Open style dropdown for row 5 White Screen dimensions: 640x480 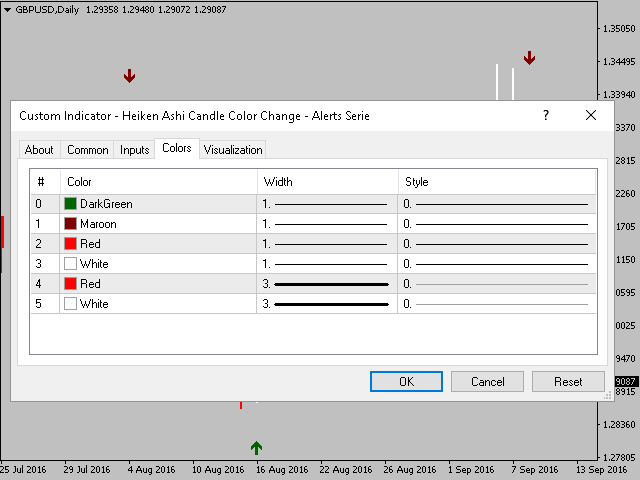pos(497,304)
